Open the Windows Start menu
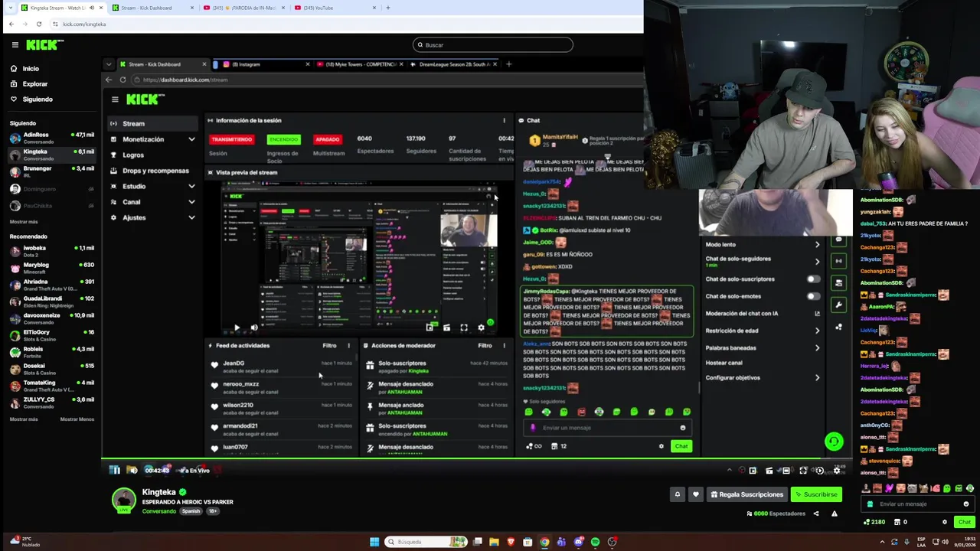980x551 pixels. pos(374,542)
